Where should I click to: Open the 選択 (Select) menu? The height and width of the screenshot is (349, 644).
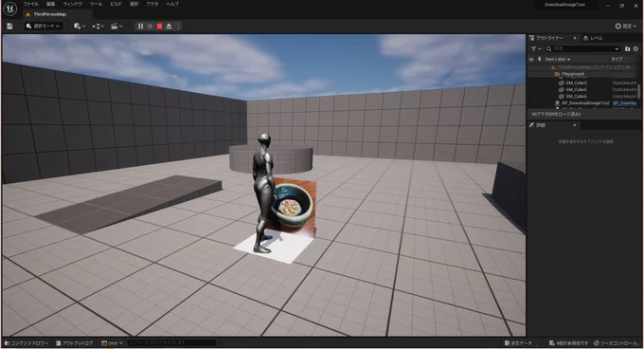[134, 4]
